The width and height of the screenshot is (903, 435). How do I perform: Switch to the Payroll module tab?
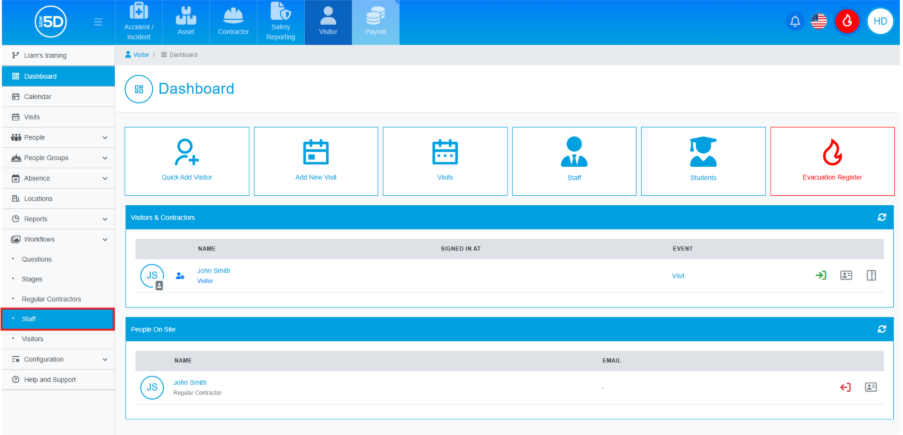pos(375,22)
